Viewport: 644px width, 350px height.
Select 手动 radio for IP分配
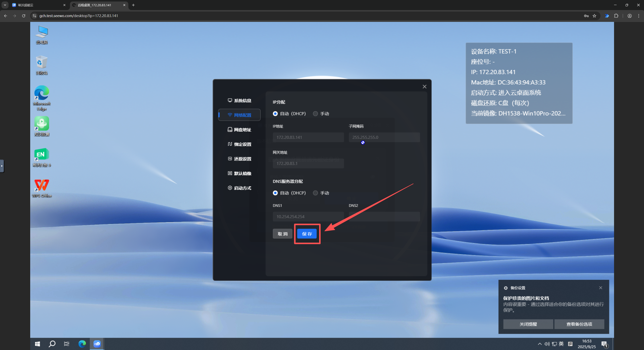[315, 114]
